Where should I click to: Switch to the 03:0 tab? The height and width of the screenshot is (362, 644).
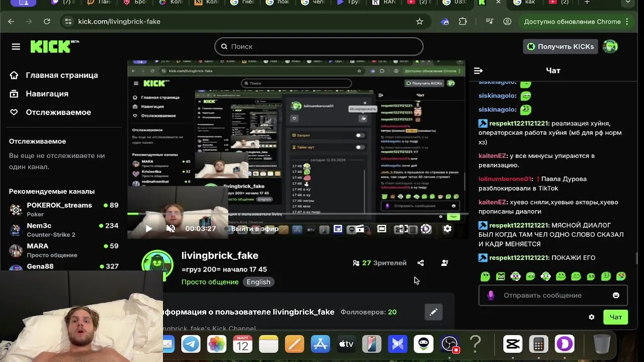coord(454,3)
